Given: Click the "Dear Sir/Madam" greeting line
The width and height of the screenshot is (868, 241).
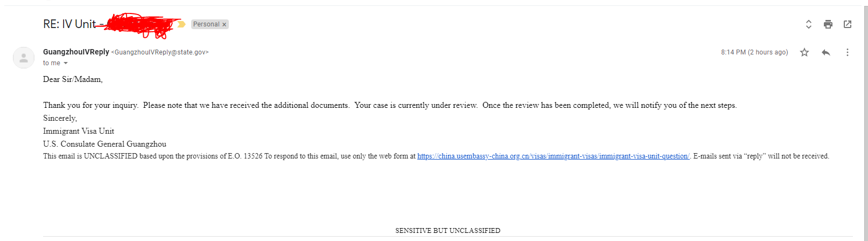Looking at the screenshot, I should (x=73, y=79).
